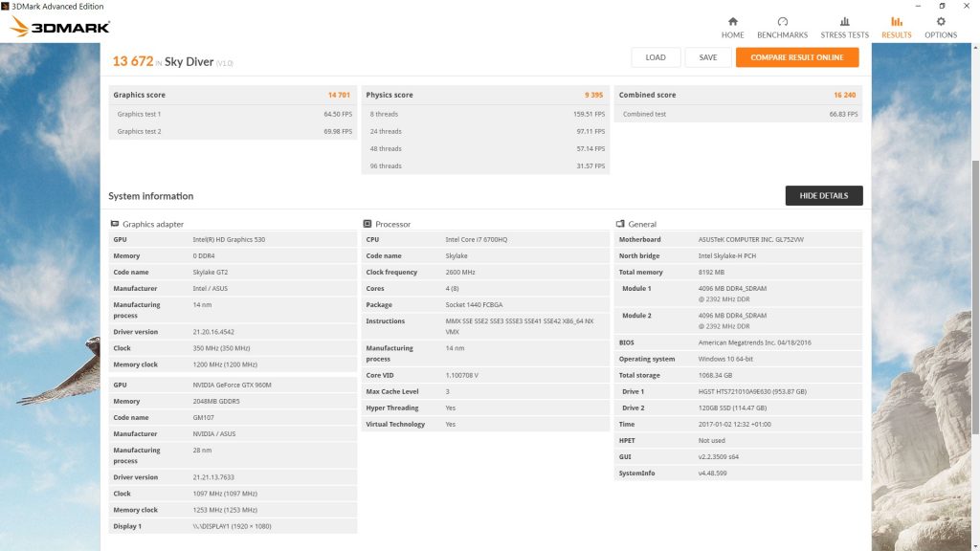Click the Time value "2017-01-02 12:32 +01:00"

734,424
